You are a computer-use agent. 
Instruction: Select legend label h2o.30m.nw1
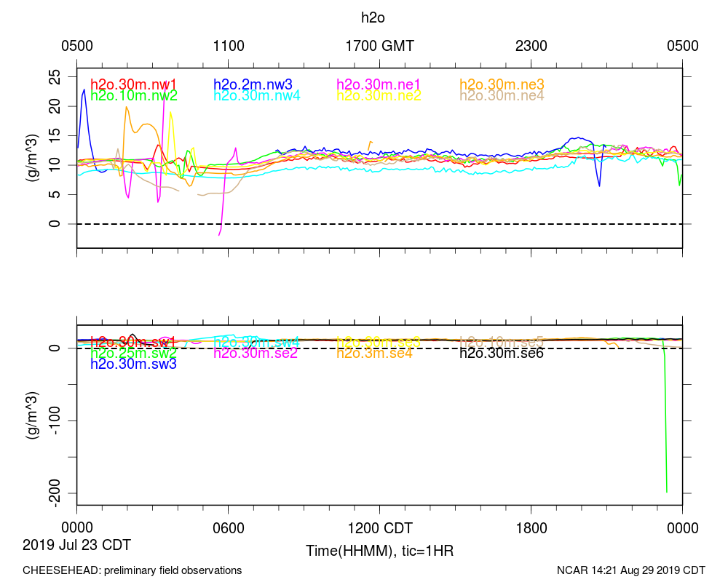point(134,84)
